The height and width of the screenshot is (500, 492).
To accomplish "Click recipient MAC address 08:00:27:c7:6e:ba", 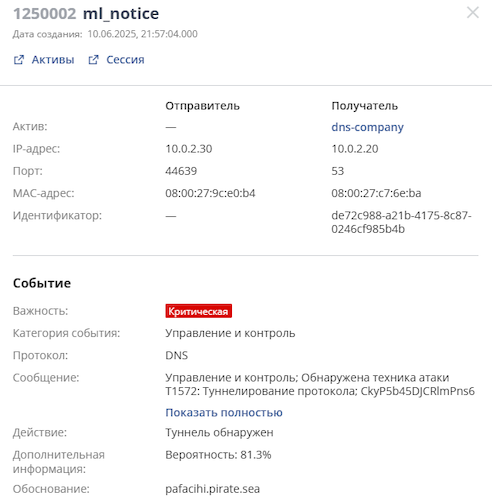I will coord(376,193).
